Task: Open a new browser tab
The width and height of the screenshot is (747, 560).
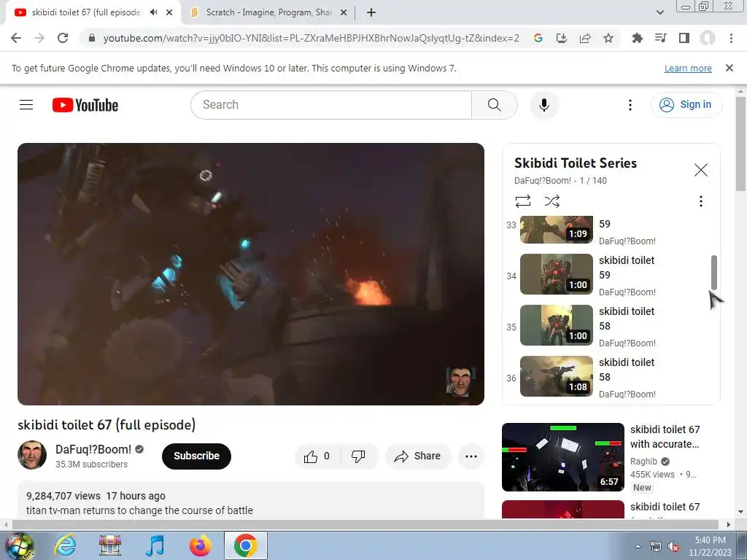Action: [371, 13]
